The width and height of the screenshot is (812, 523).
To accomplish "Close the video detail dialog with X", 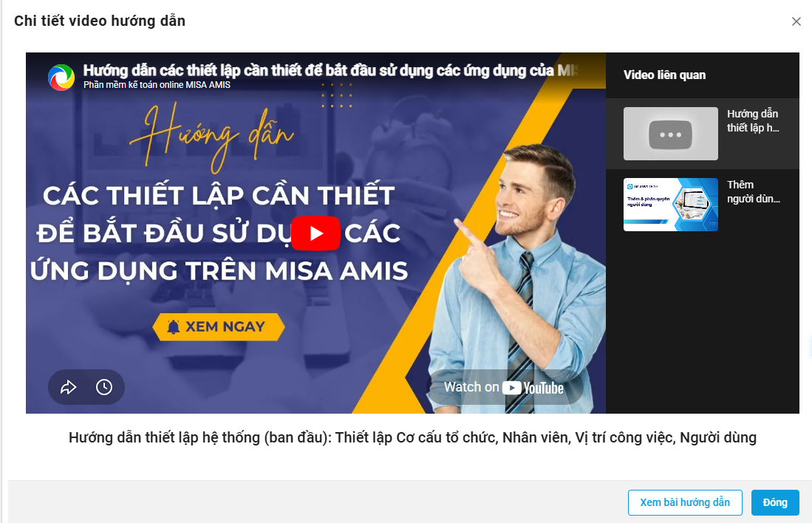I will pos(796,21).
